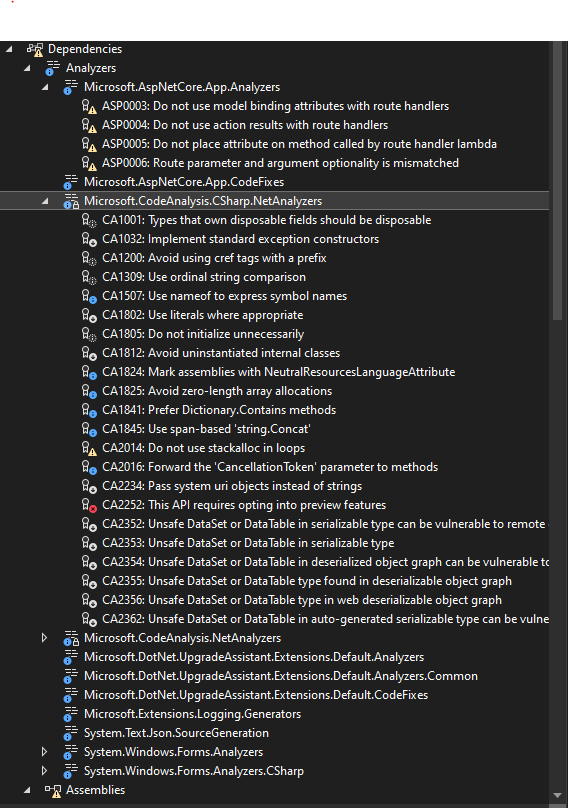Viewport: 568px width, 808px height.
Task: Select CA1841 Prefer Dictionary.Contains methods
Action: 219,410
